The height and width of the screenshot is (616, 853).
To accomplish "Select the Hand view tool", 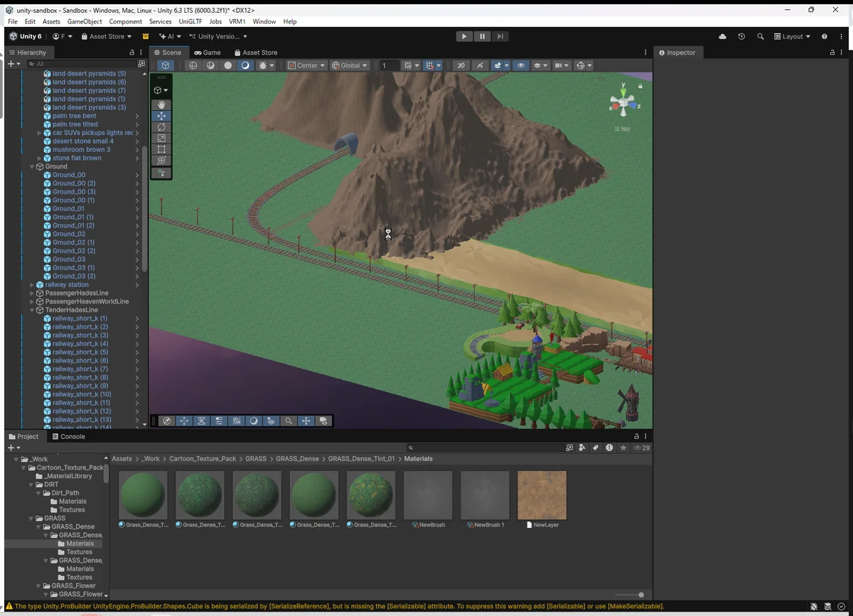I will pos(161,104).
